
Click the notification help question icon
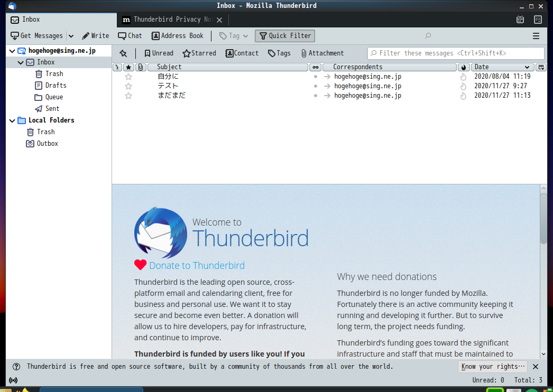[x=16, y=367]
